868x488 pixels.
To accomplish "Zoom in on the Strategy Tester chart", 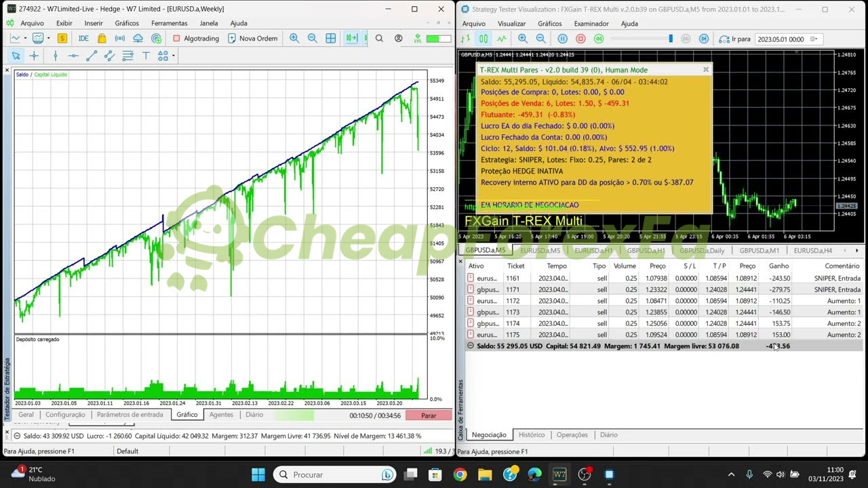I will pos(523,39).
